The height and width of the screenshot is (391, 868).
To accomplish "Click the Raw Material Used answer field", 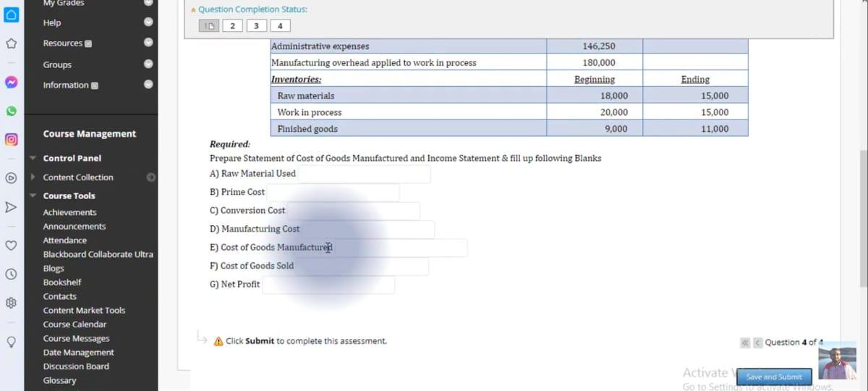I will pos(363,174).
